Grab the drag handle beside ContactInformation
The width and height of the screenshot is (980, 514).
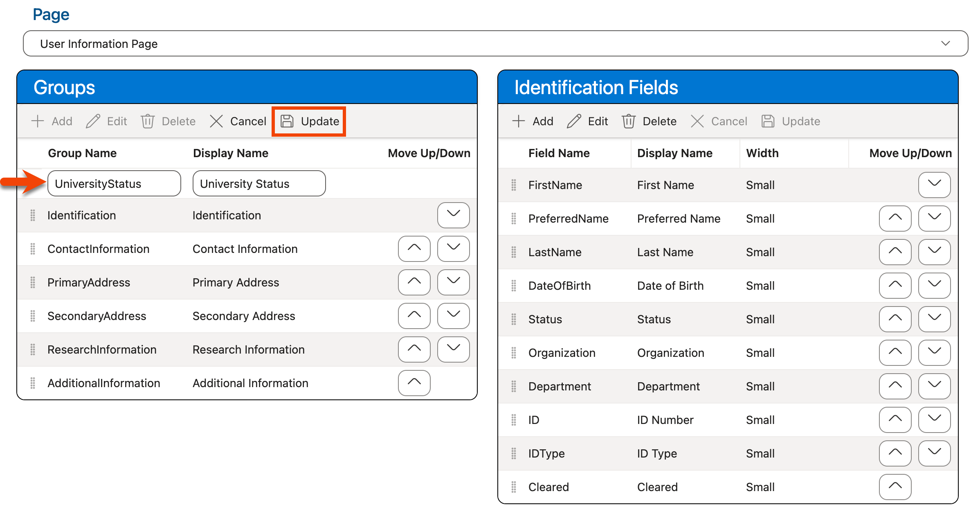pos(33,249)
